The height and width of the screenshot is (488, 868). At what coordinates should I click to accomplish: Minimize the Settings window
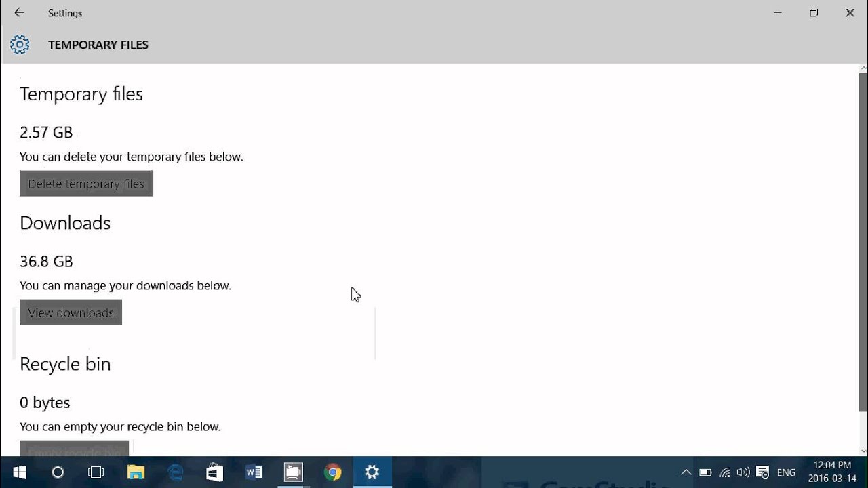(778, 13)
